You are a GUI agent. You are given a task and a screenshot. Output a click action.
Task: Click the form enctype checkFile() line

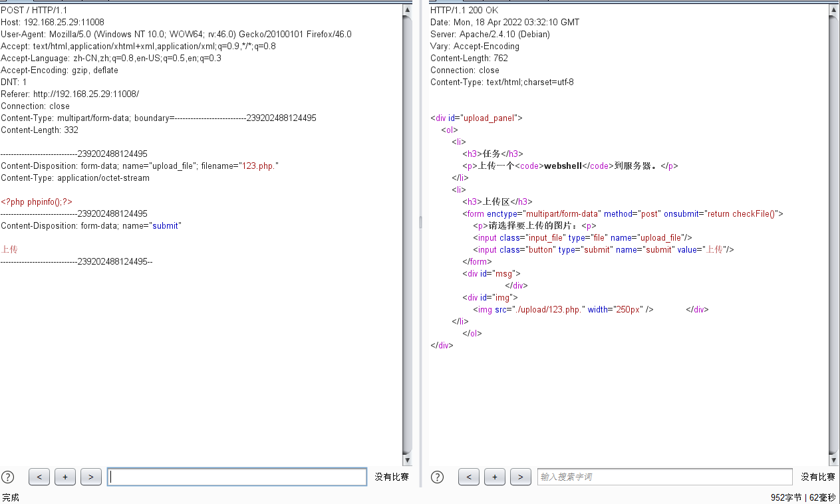(x=623, y=214)
